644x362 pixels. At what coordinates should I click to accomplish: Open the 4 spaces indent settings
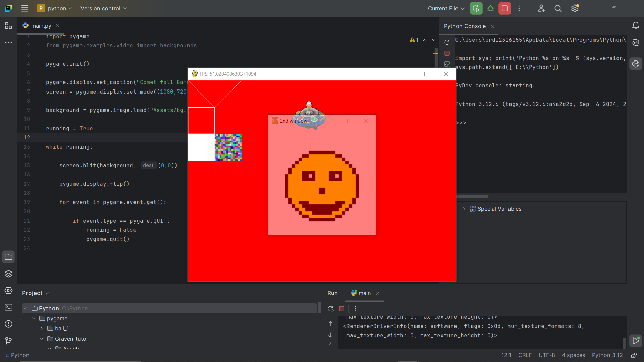coord(573,355)
